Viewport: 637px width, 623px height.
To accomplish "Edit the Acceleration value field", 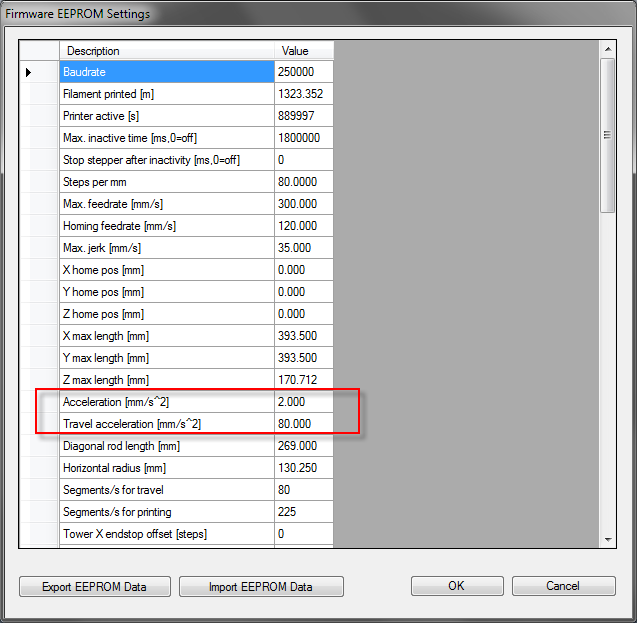I will tap(303, 402).
